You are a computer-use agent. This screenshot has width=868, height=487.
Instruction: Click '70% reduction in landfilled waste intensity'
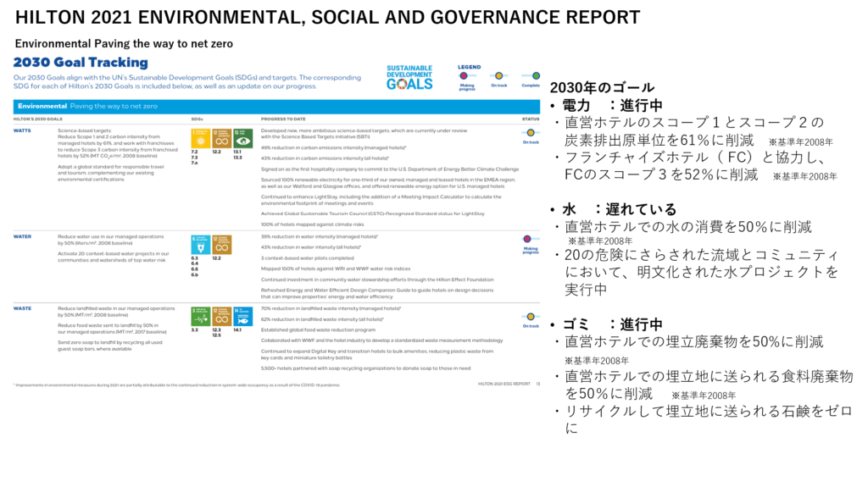[x=331, y=309]
